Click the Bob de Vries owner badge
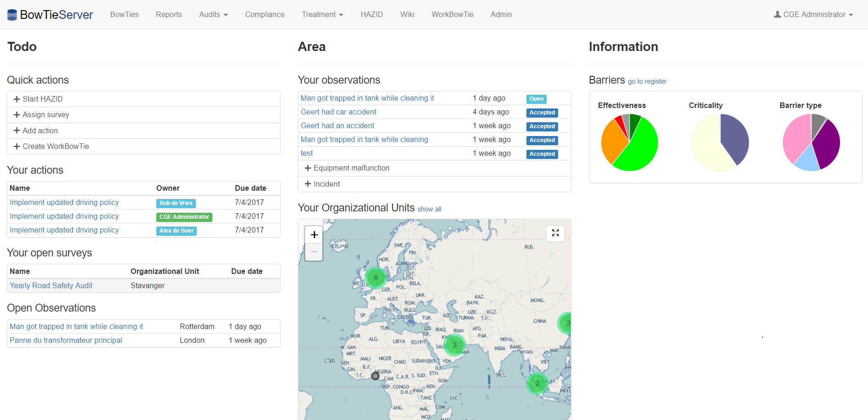The image size is (868, 420). 176,203
